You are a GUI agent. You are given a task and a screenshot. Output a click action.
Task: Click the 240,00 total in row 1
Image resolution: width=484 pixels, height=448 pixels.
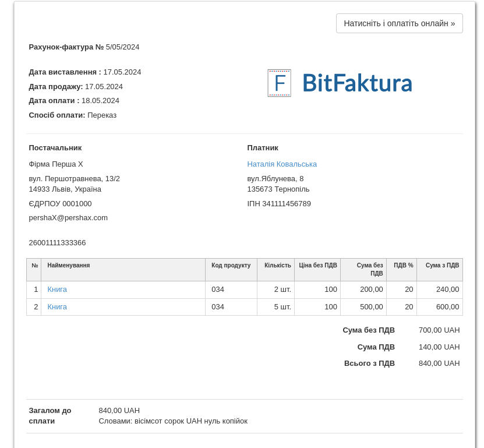(447, 290)
